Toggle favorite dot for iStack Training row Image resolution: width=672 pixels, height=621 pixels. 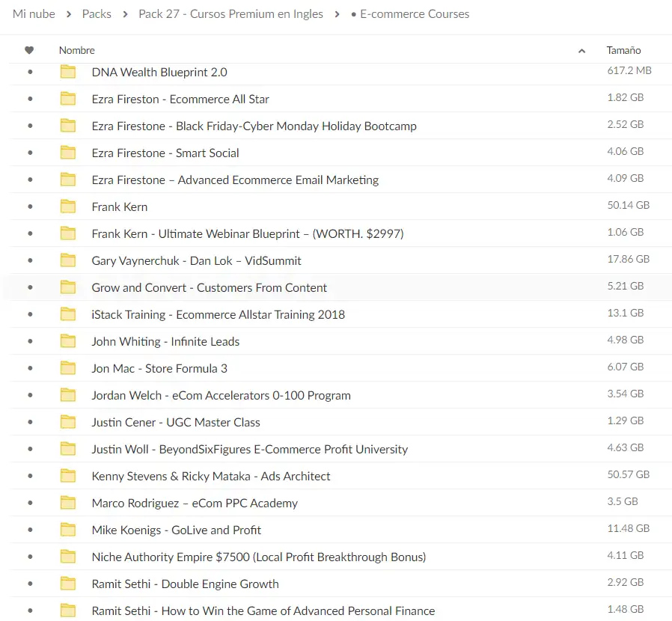30,314
